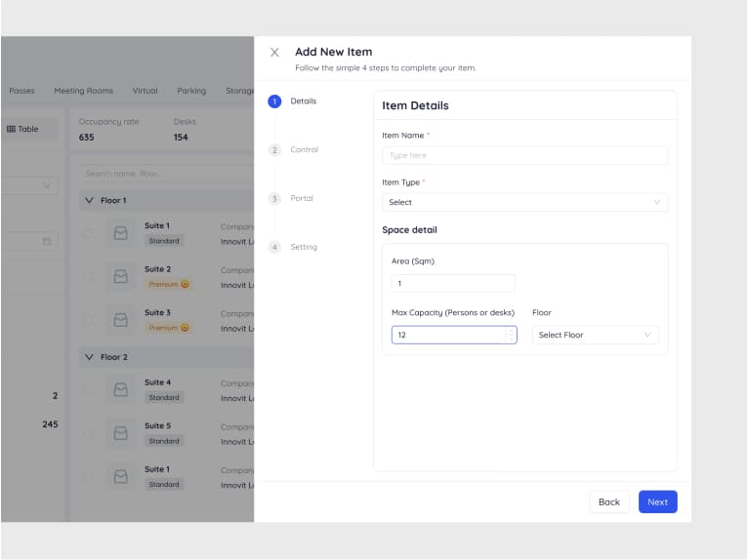This screenshot has width=747, height=560.
Task: Tick the Suite 2 checkbox
Action: click(88, 276)
